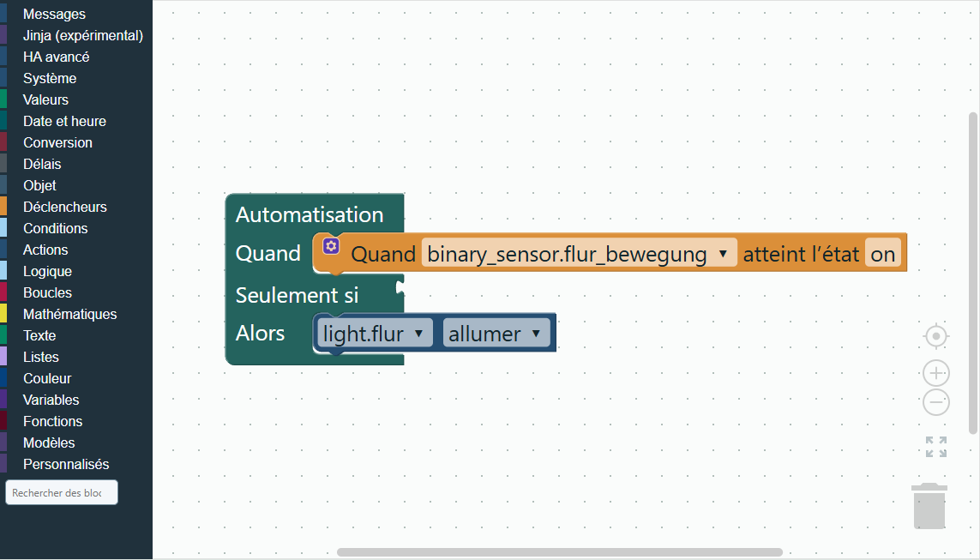Zoom out with the minus icon
Viewport: 980px width, 560px height.
(936, 401)
